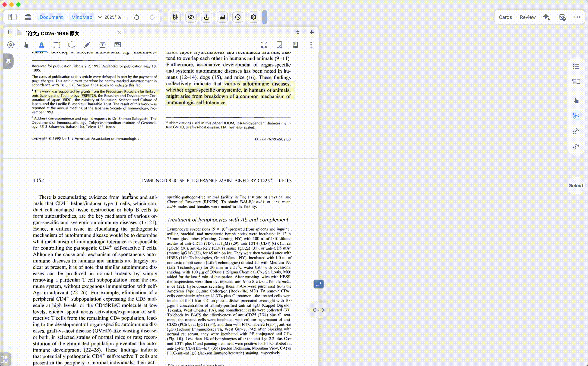Toggle hide annotations with the eye-off icon

point(191,17)
